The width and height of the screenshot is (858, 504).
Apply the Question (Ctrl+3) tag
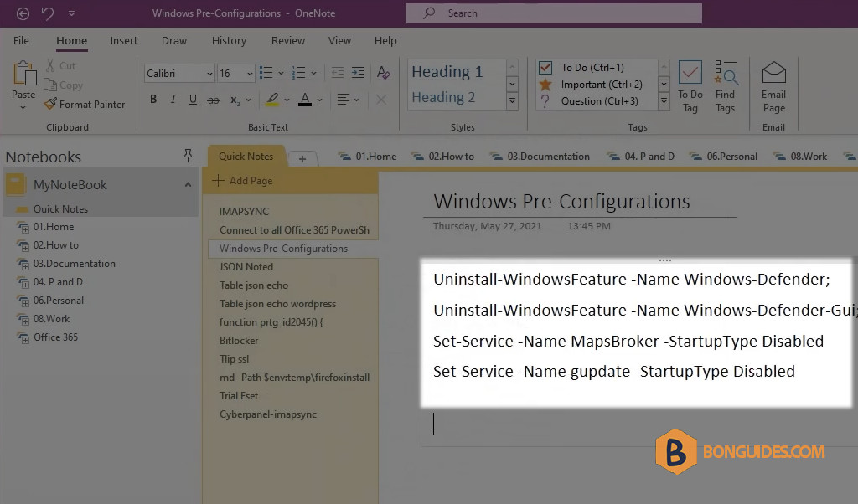pyautogui.click(x=591, y=101)
